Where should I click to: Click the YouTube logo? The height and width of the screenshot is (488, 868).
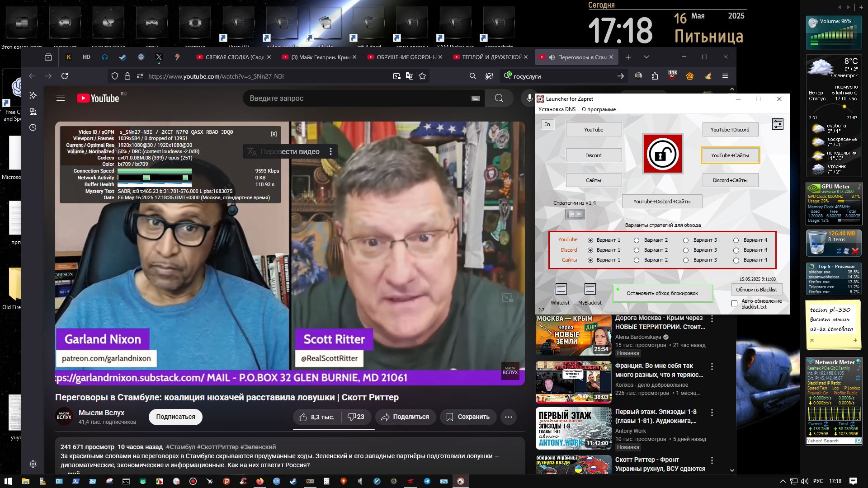coord(98,98)
